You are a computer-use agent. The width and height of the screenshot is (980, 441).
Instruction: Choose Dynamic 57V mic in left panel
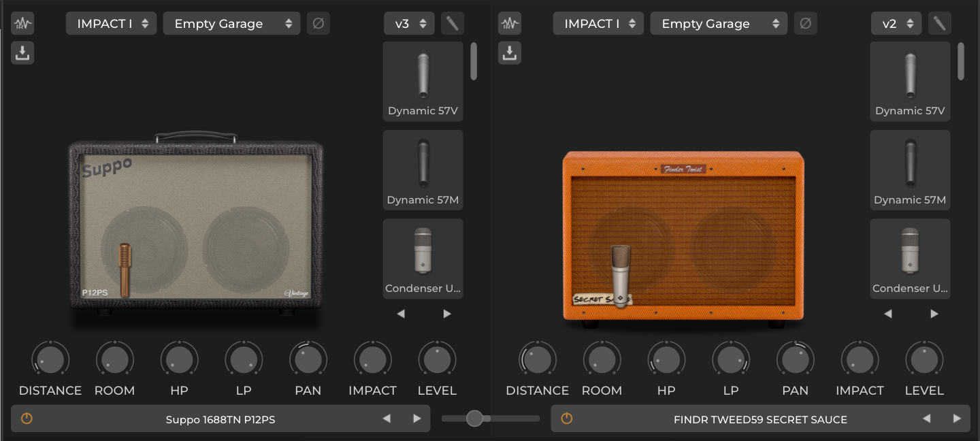pyautogui.click(x=423, y=81)
